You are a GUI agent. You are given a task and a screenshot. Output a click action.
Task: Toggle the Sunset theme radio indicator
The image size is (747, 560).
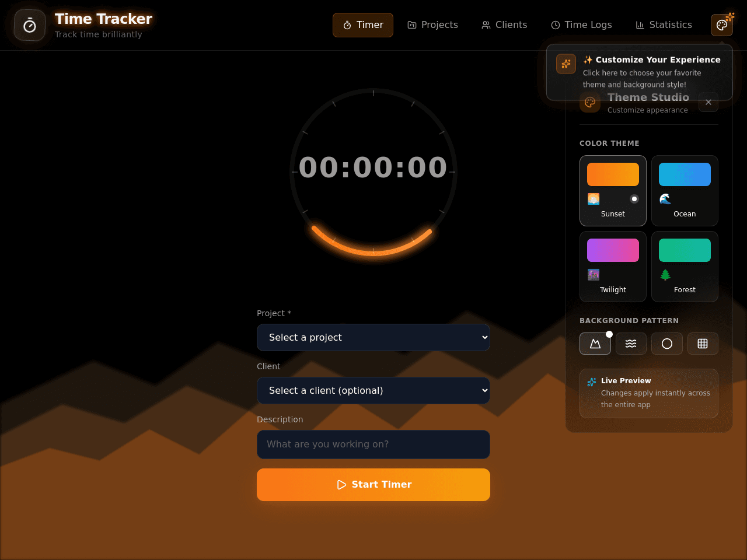tap(634, 199)
